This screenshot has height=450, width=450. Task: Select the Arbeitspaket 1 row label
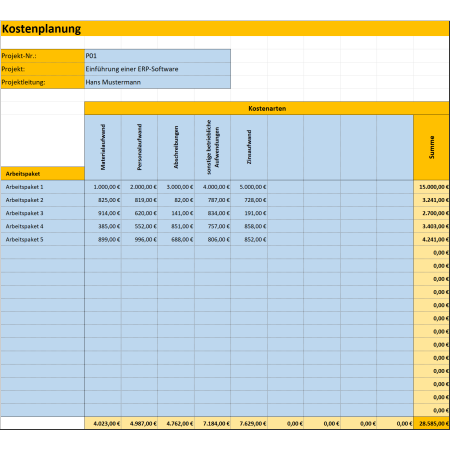coord(42,187)
